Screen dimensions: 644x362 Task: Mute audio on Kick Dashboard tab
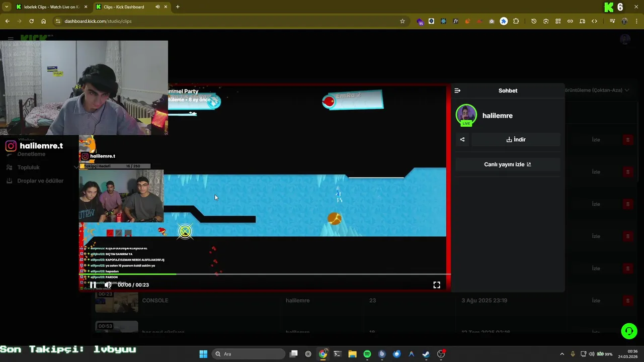[x=157, y=7]
